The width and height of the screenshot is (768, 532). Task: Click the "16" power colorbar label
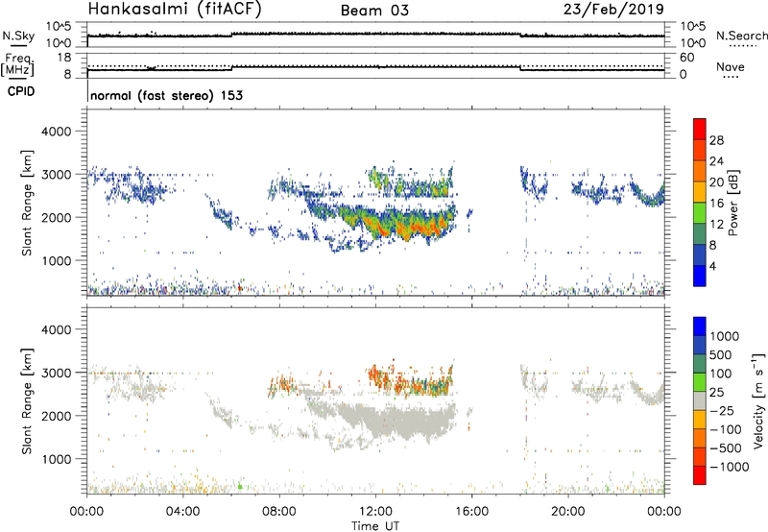[x=716, y=204]
